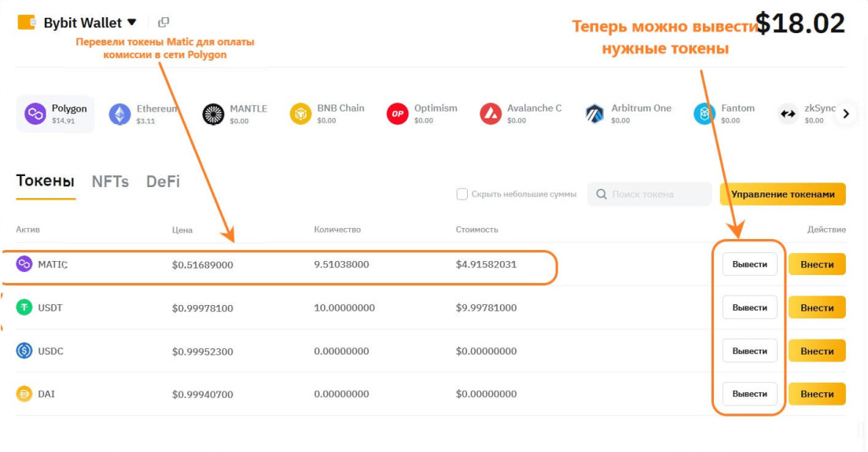
Task: Select the Fantom network icon
Action: pos(704,114)
